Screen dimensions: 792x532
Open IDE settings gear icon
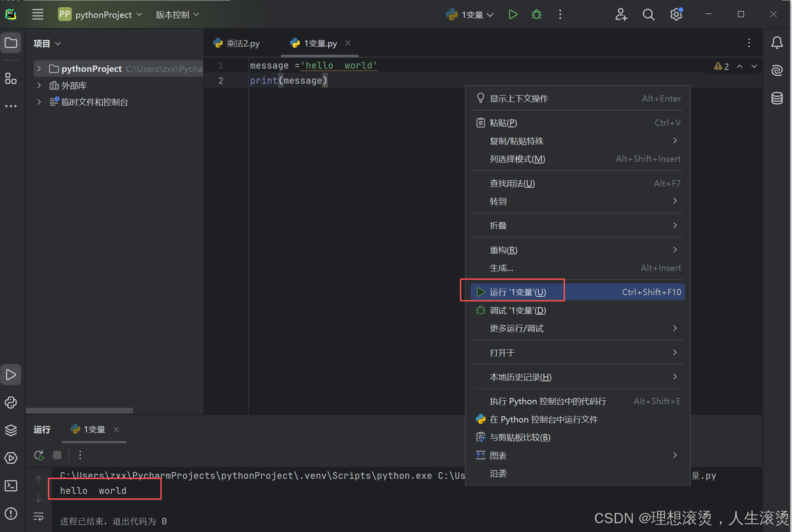click(x=676, y=15)
